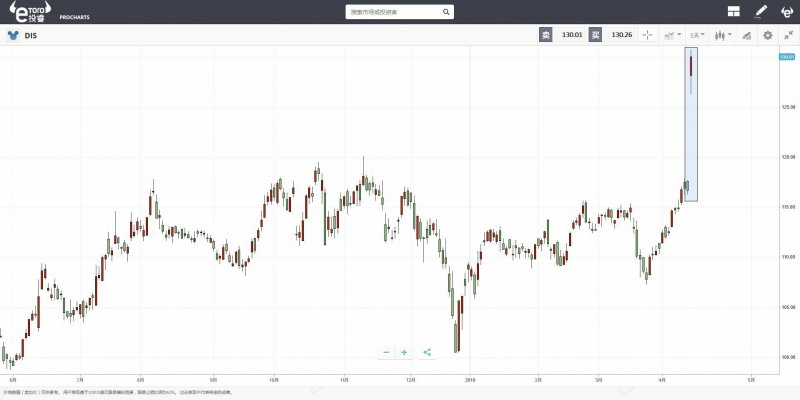The image size is (800, 400).
Task: Open chart settings gear
Action: (x=767, y=35)
